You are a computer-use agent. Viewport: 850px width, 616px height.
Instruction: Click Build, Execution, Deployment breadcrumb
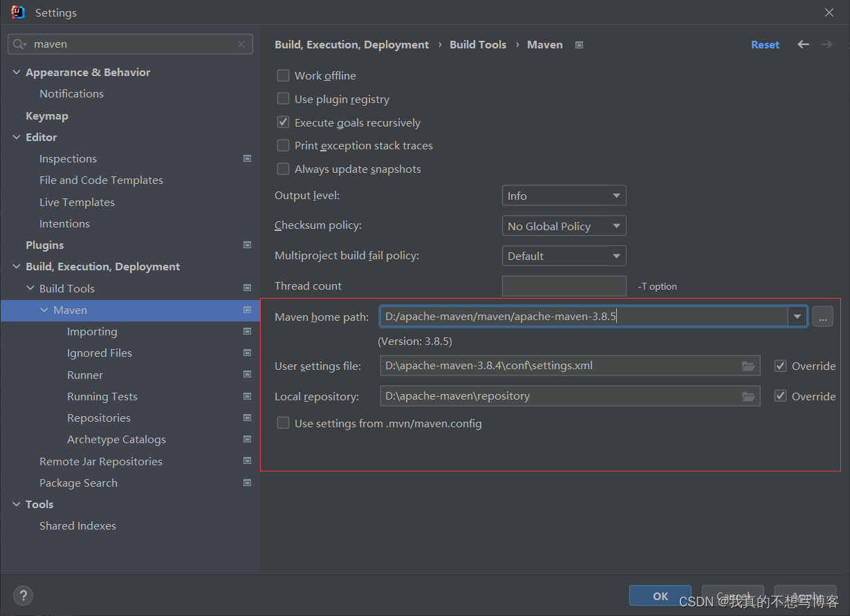[x=351, y=44]
